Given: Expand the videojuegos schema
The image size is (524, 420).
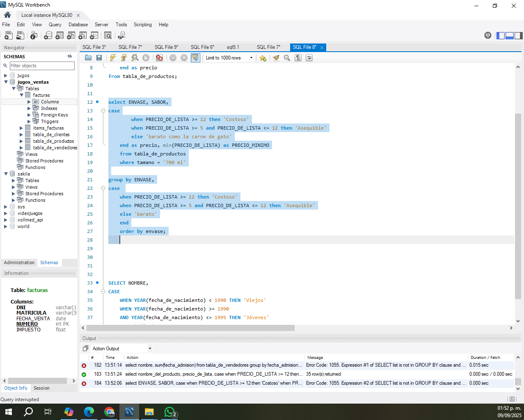Looking at the screenshot, I should pos(6,213).
